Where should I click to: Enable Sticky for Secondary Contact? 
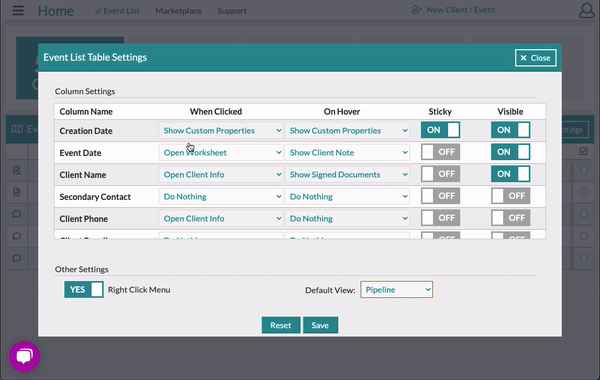pos(440,196)
